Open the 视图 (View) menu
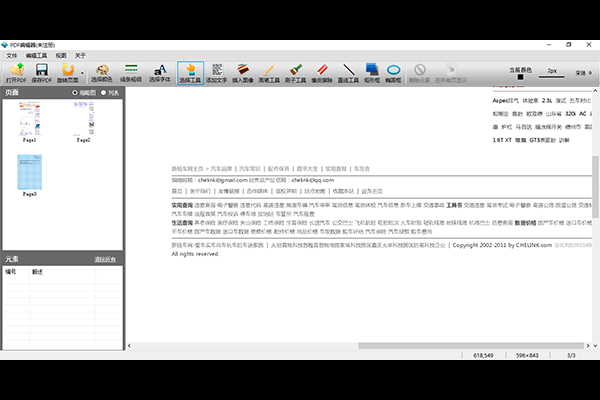 (x=61, y=56)
